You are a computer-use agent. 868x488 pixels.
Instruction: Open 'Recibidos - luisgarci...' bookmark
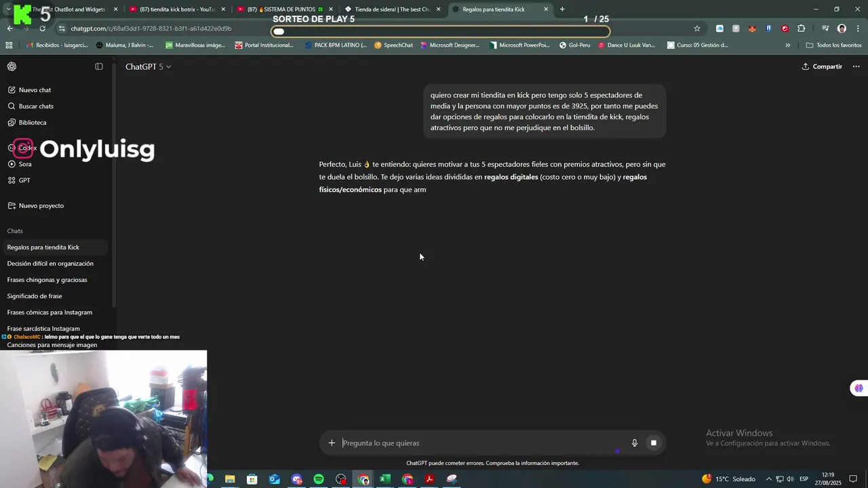tap(56, 45)
